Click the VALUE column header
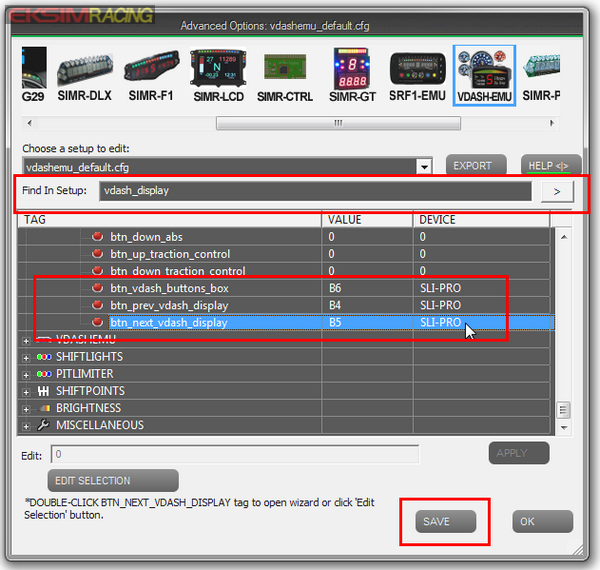The width and height of the screenshot is (600, 570). [x=367, y=220]
